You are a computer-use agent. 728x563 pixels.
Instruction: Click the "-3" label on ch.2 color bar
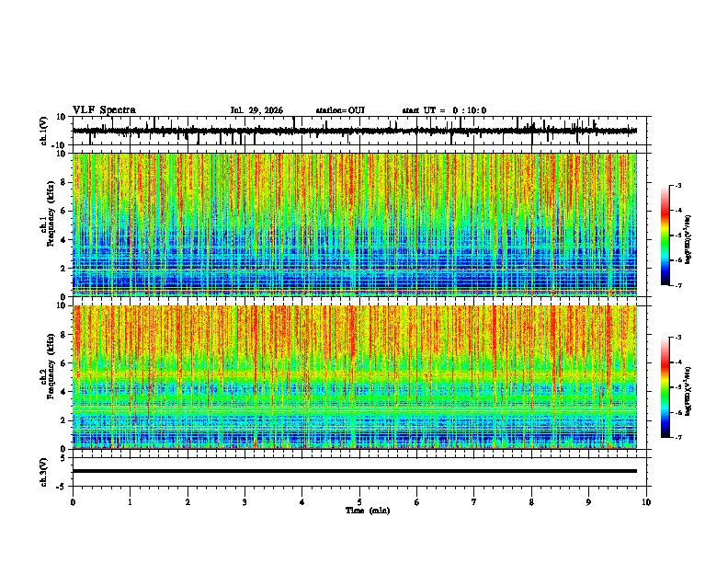click(x=678, y=338)
